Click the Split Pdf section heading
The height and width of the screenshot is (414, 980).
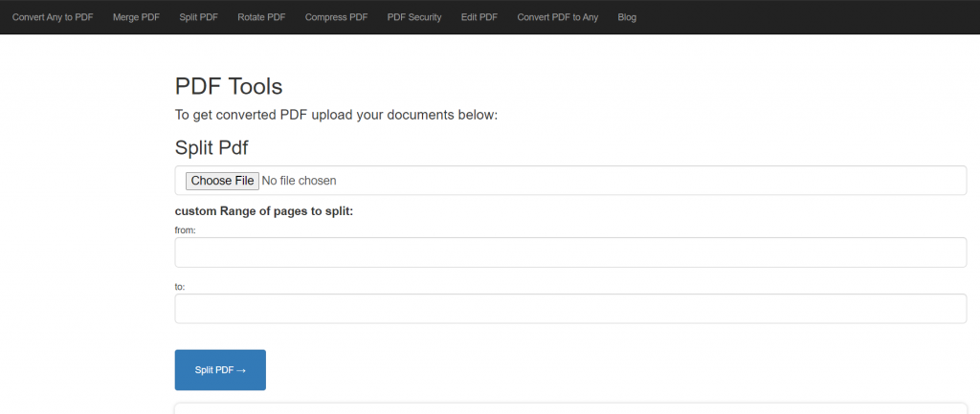tap(212, 148)
